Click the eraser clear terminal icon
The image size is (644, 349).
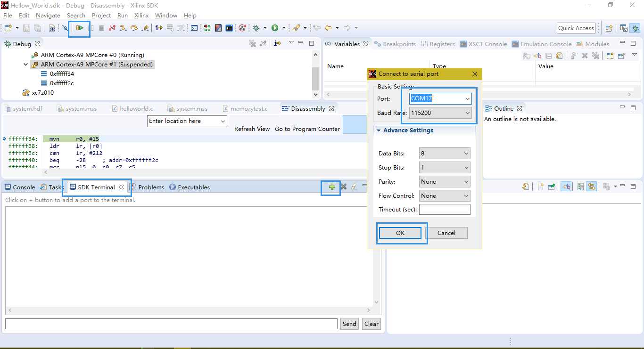point(354,187)
